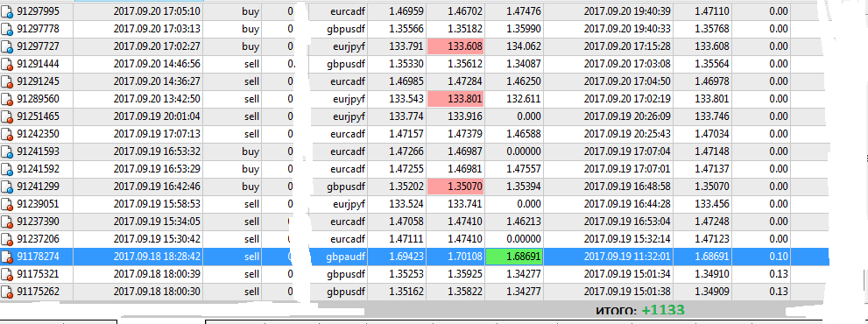This screenshot has width=868, height=324.
Task: Click sell order icon for 91237206
Action: pyautogui.click(x=7, y=239)
